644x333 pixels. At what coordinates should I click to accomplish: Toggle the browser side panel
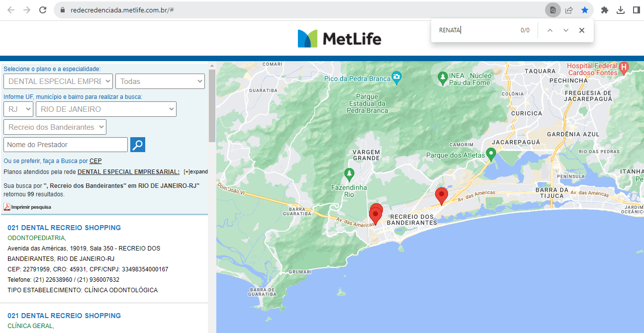636,10
